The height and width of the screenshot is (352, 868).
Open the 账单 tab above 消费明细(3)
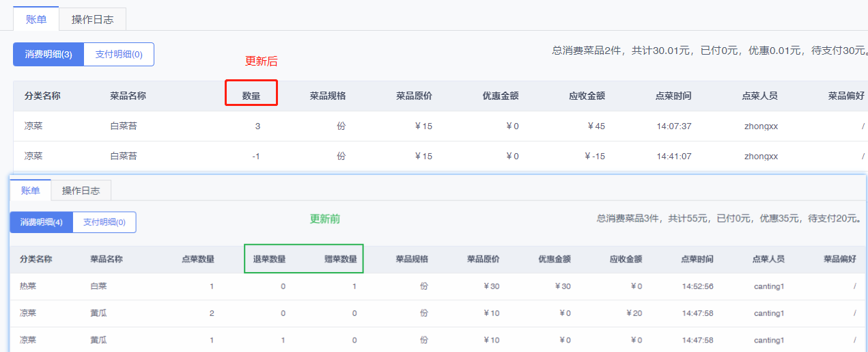click(x=36, y=19)
